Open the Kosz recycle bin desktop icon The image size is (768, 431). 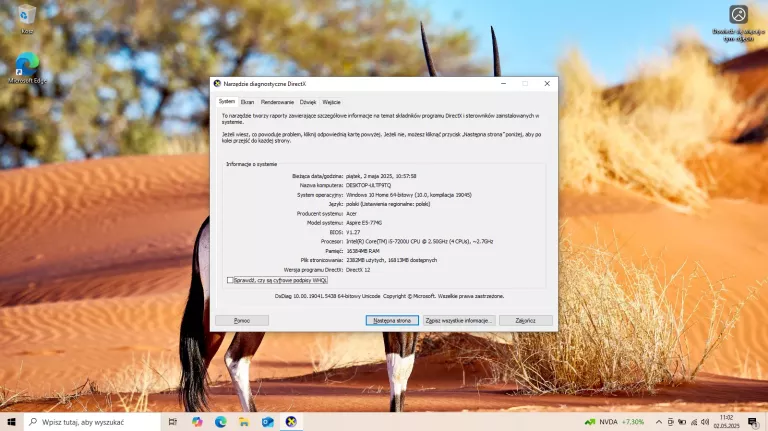coord(27,19)
